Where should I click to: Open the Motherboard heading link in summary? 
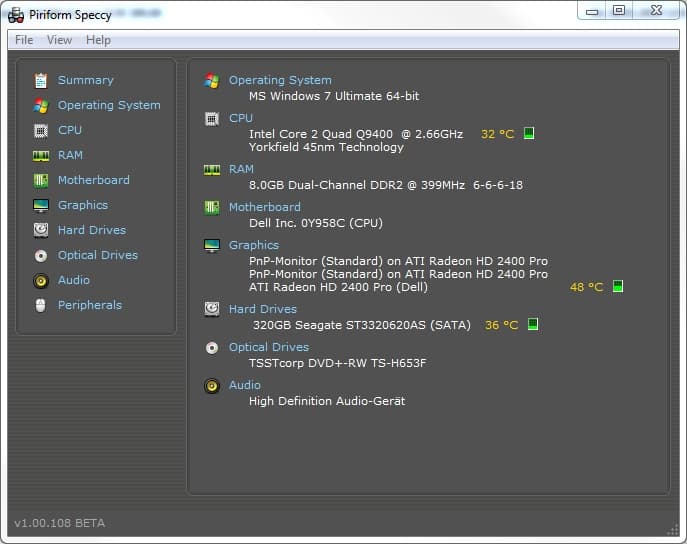coord(265,207)
